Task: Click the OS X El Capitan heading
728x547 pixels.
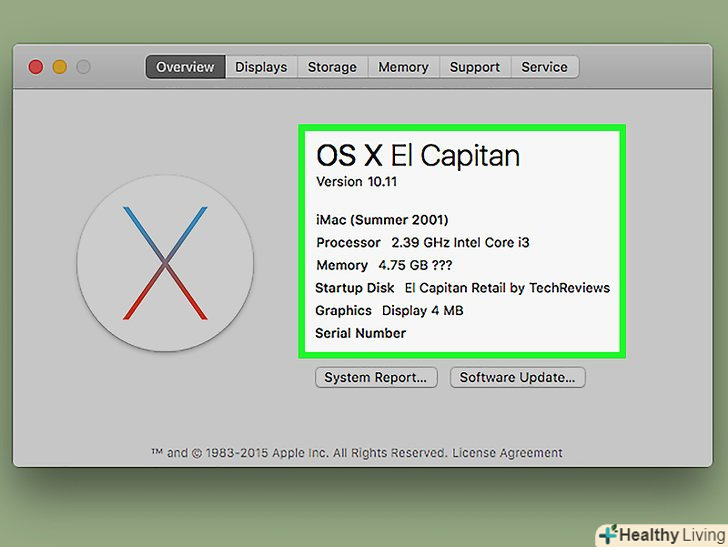Action: tap(417, 155)
